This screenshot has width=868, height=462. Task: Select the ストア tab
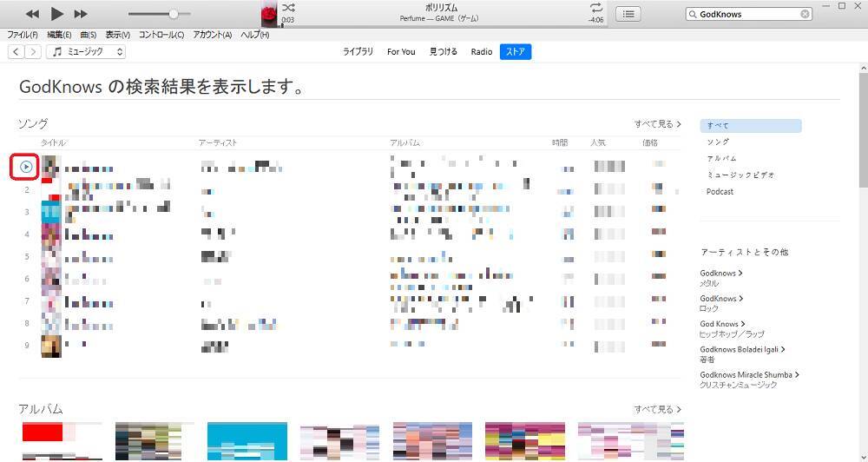point(516,51)
